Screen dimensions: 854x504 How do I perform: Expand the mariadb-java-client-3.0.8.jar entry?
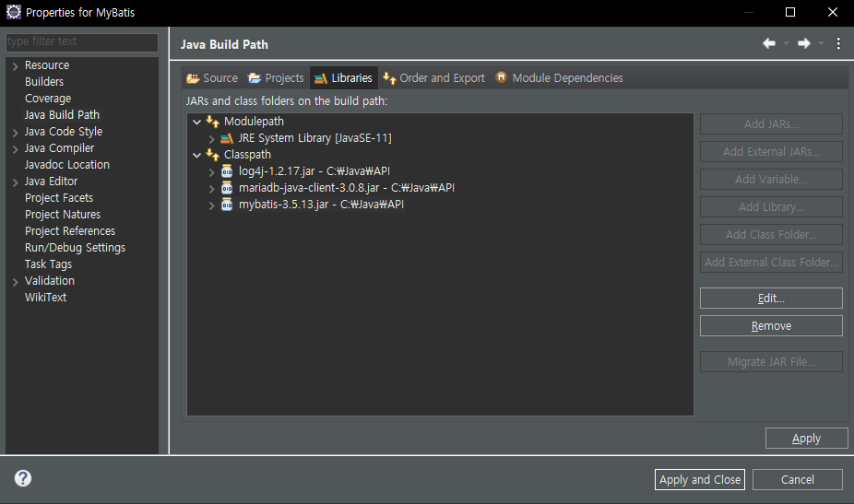pyautogui.click(x=212, y=189)
